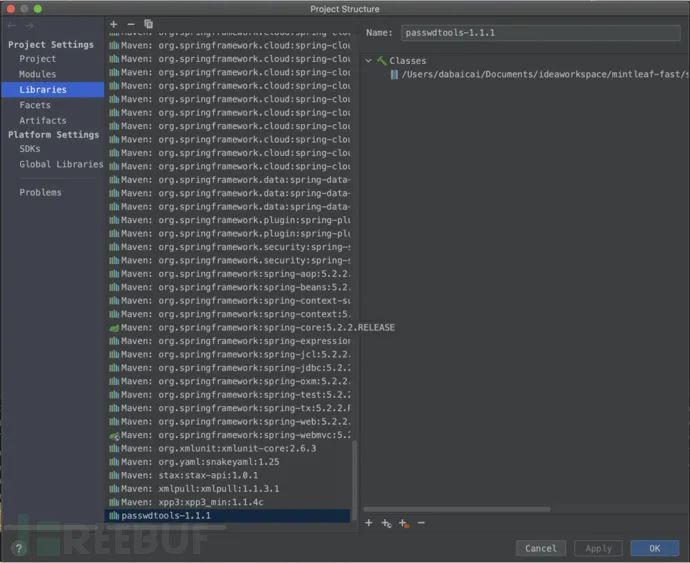Viewport: 690px width, 563px height.
Task: Click the library Name input field
Action: (x=541, y=33)
